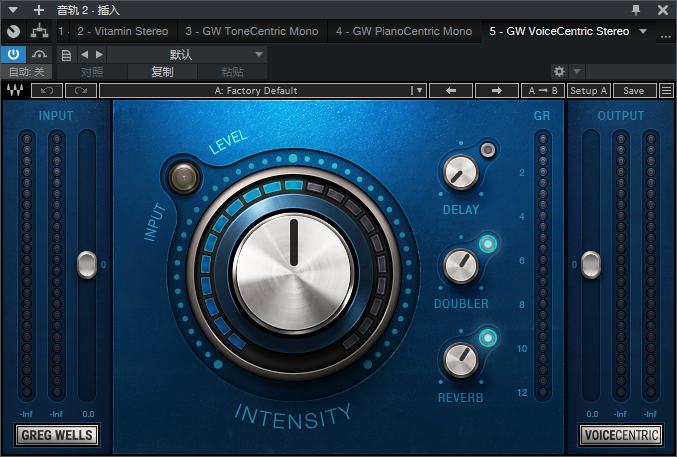Screen dimensions: 677x457
Task: Click the Waves logo icon
Action: click(15, 90)
